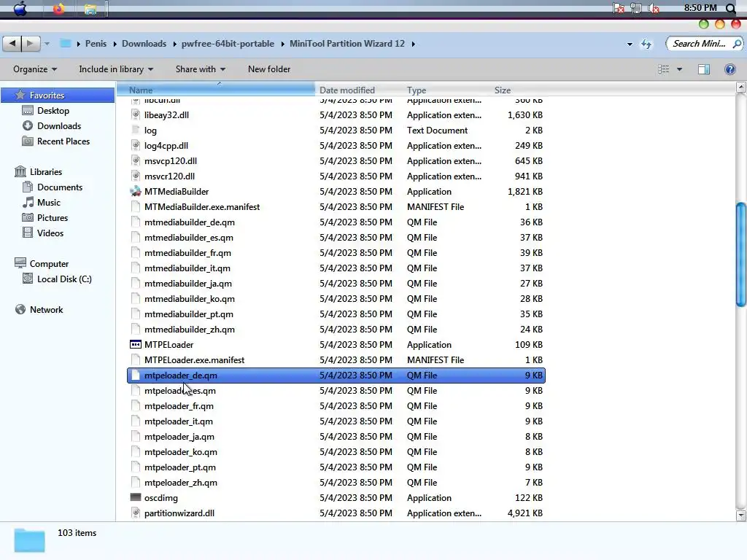This screenshot has height=560, width=747.
Task: Select the oscdimg application icon
Action: pos(136,497)
